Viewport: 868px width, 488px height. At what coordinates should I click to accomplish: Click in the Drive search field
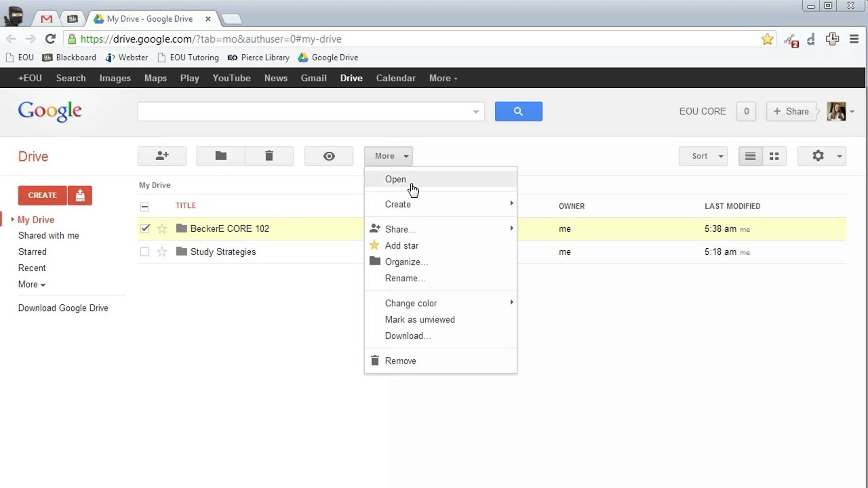click(x=304, y=111)
